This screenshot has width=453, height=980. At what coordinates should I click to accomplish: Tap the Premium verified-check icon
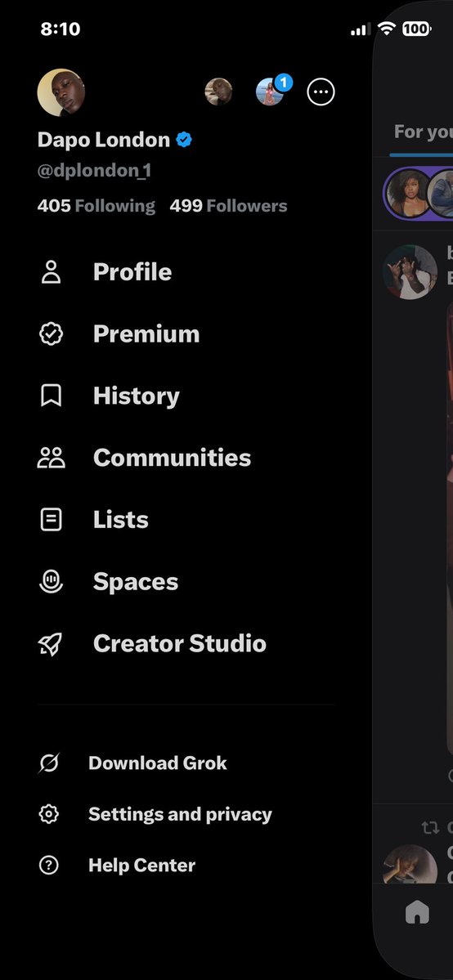(x=52, y=334)
